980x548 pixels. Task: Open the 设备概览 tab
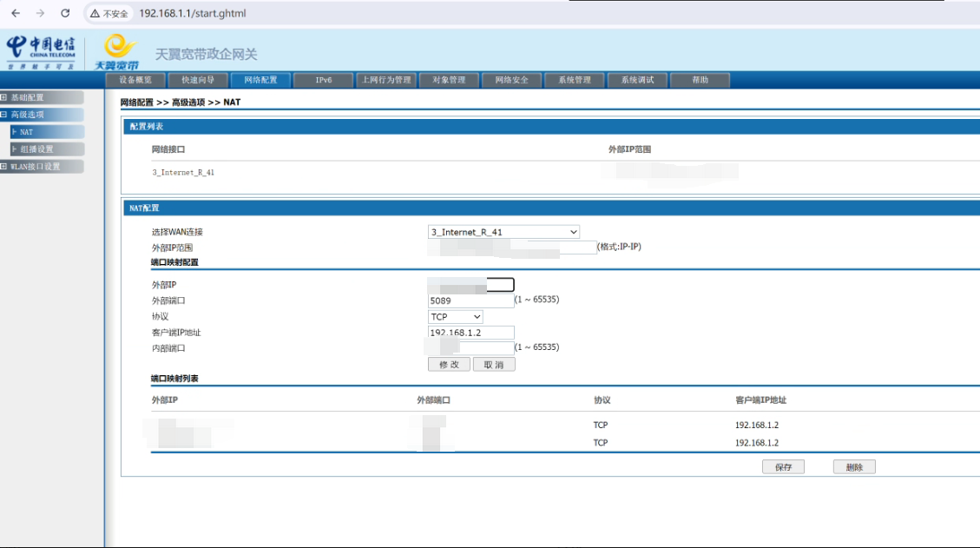click(x=135, y=80)
